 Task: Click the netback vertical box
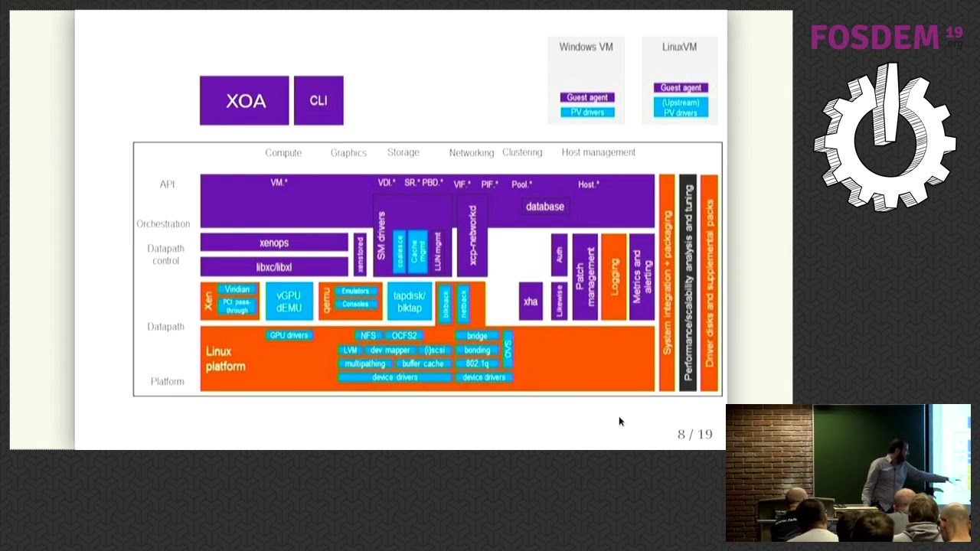463,304
